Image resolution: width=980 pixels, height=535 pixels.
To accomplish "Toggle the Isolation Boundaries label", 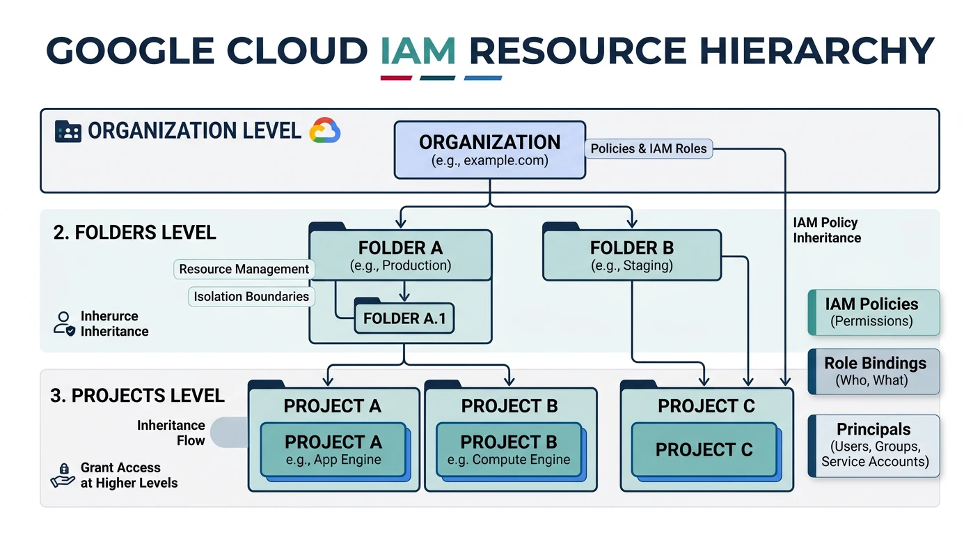I will click(x=251, y=296).
